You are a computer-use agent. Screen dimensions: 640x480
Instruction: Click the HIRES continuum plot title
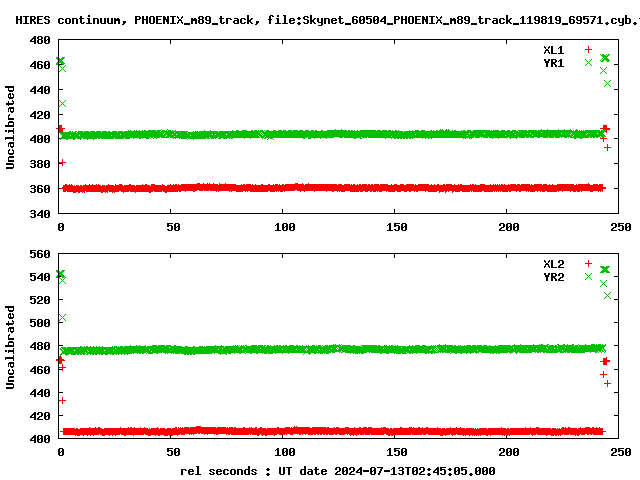pyautogui.click(x=327, y=20)
